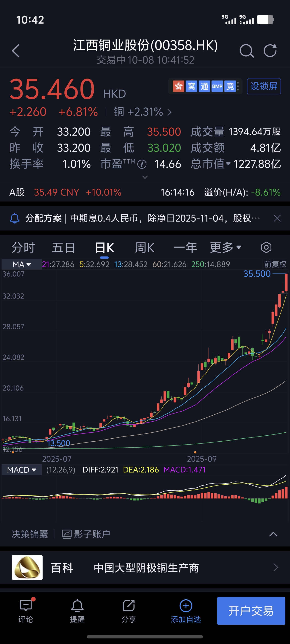290x644 pixels.
Task: Open the 百科 company profile row
Action: click(145, 567)
